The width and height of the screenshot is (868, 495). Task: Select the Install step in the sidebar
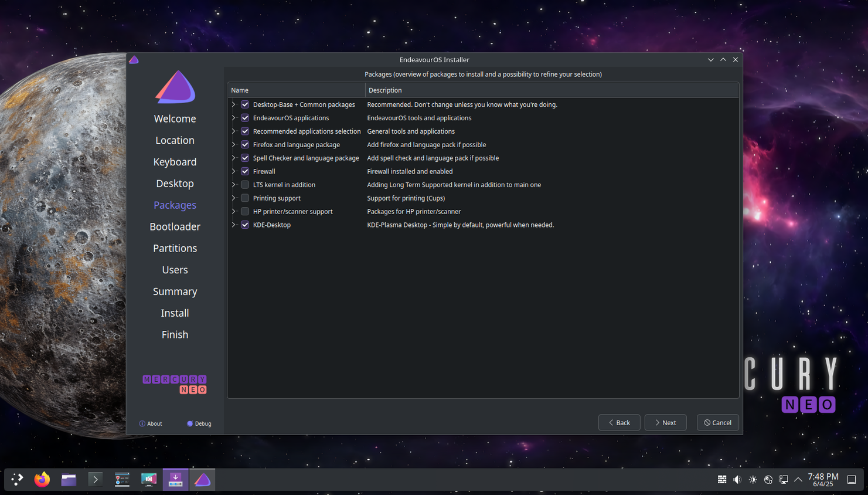(175, 313)
